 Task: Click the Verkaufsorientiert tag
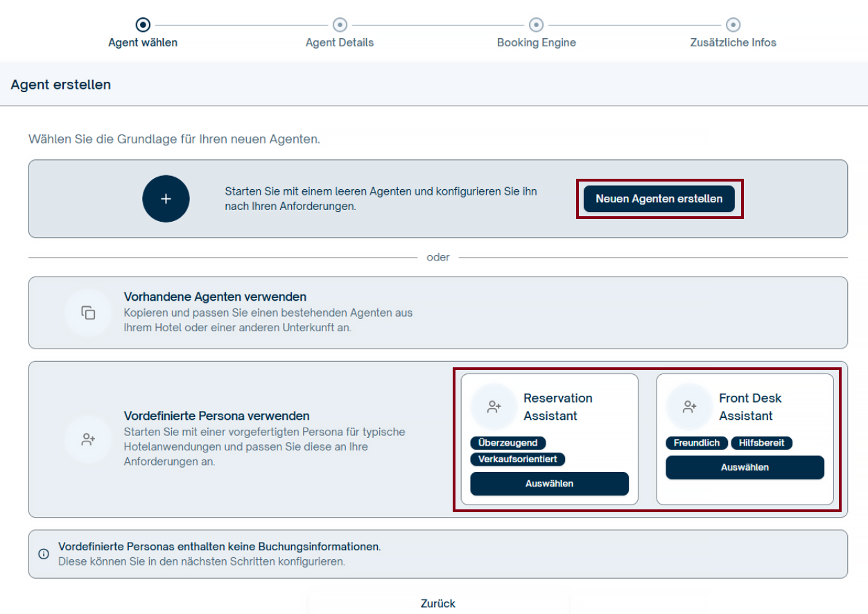pyautogui.click(x=518, y=459)
